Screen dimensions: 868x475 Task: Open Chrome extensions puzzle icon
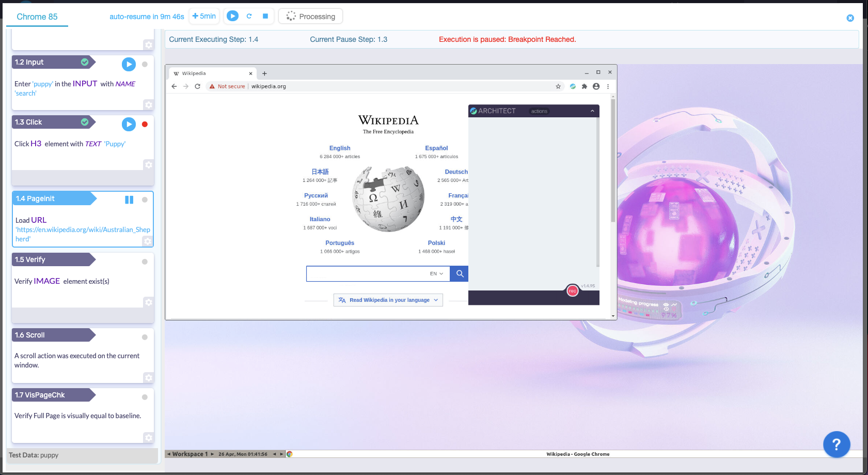pyautogui.click(x=585, y=86)
